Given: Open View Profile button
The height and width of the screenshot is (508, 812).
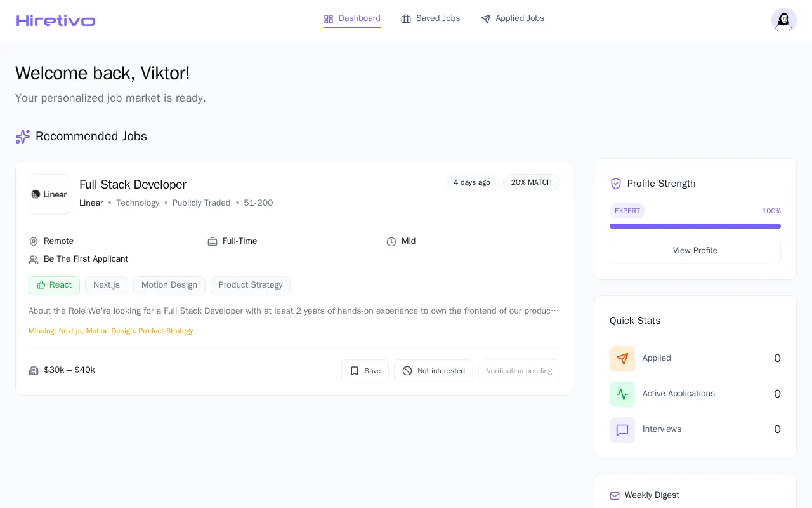Looking at the screenshot, I should (x=695, y=251).
